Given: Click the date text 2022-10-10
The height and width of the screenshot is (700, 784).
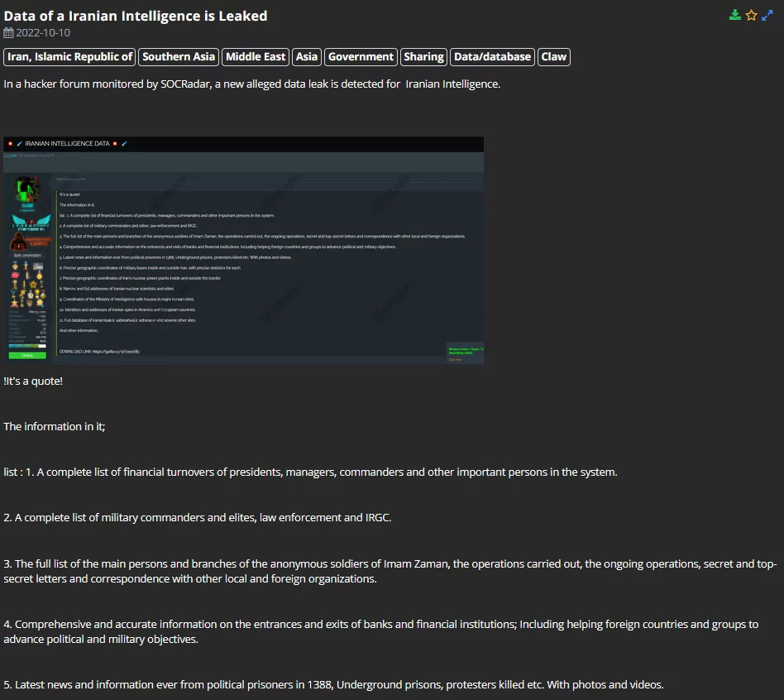Looking at the screenshot, I should 43,33.
